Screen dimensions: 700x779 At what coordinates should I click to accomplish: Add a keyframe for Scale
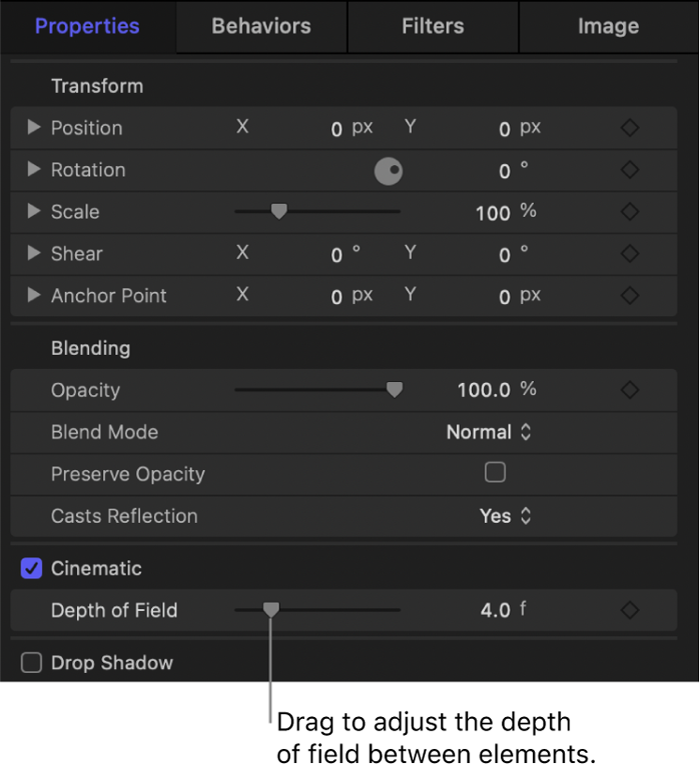[x=630, y=212]
